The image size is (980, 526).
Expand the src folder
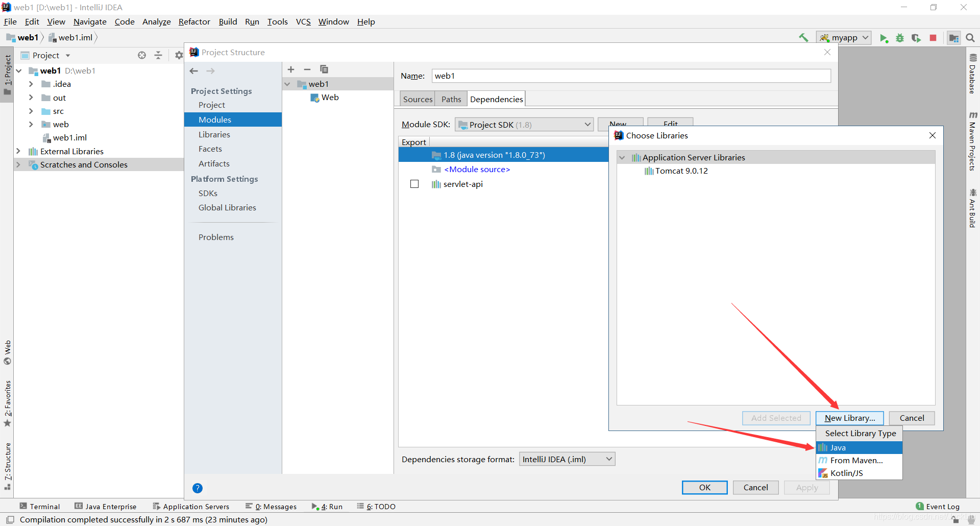point(31,111)
